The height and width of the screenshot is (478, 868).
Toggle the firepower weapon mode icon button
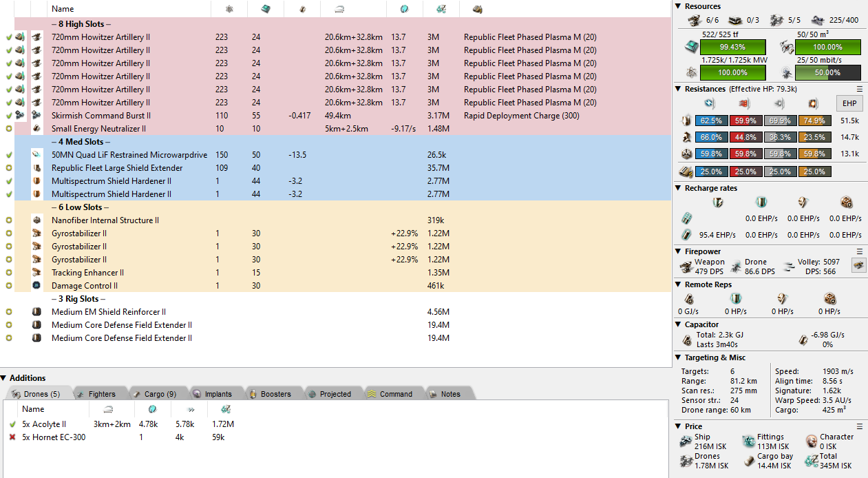[858, 265]
